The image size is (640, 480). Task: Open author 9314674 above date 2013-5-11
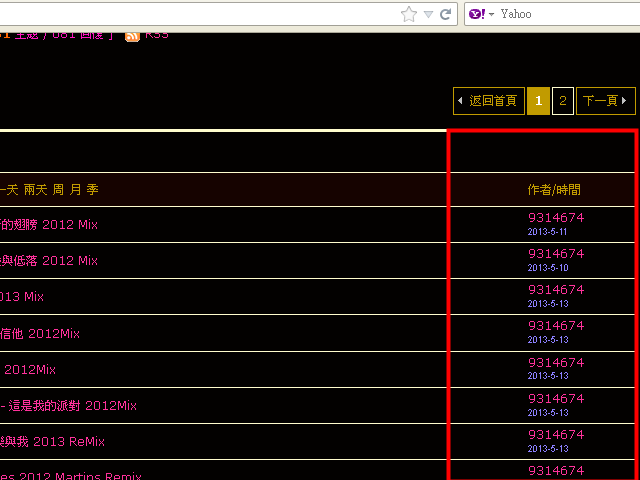[556, 218]
